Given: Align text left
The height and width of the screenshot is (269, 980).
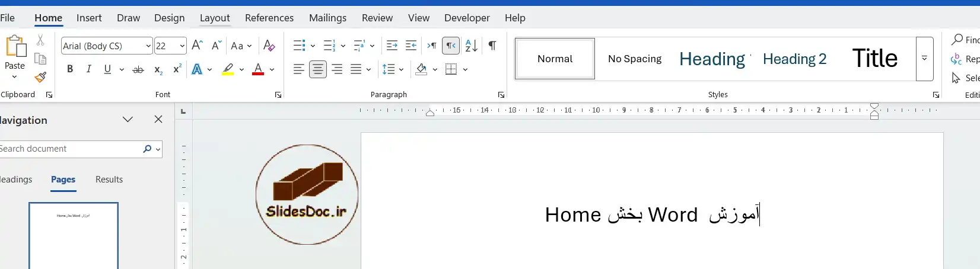Looking at the screenshot, I should tap(299, 69).
